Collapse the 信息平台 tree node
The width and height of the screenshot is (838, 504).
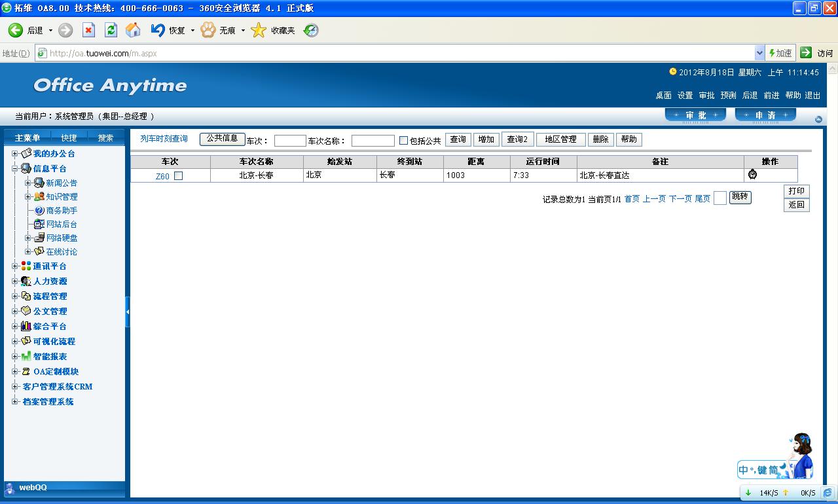pyautogui.click(x=15, y=169)
